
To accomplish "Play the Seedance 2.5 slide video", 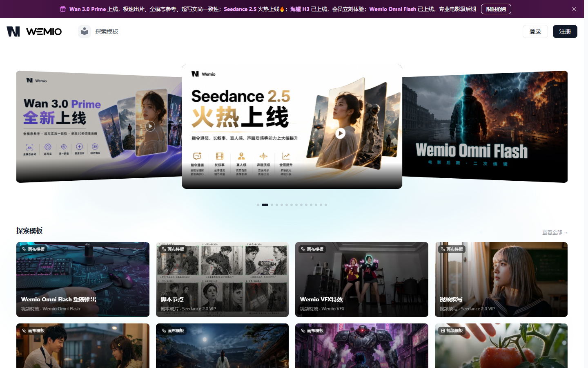I will click(340, 133).
